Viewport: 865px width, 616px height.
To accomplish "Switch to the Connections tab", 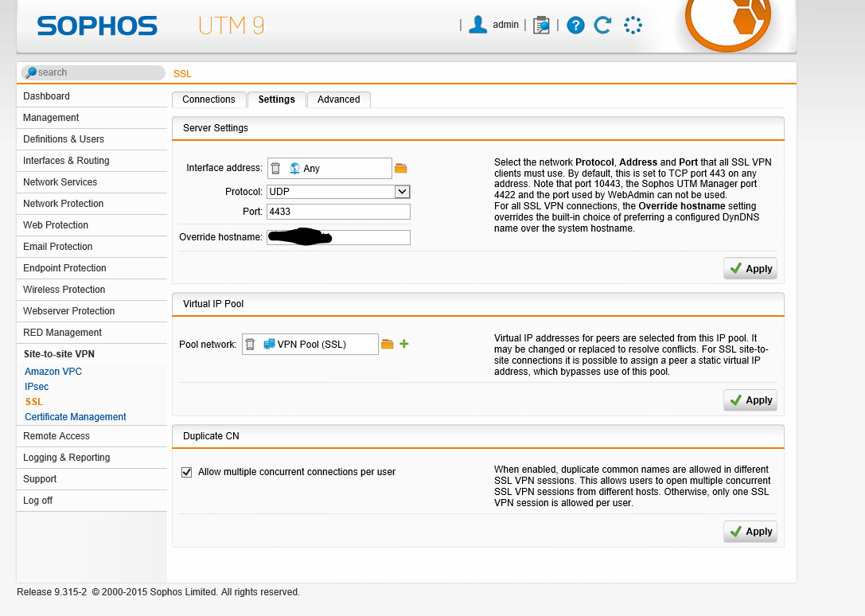I will (x=208, y=99).
